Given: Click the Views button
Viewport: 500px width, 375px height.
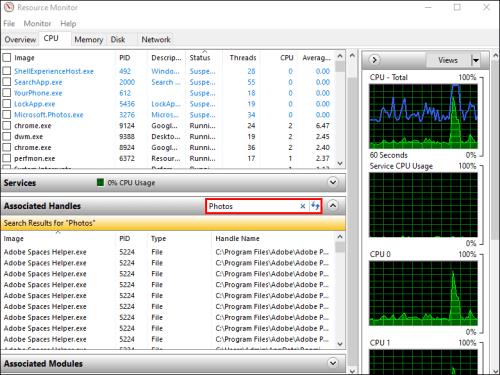Looking at the screenshot, I should 448,60.
